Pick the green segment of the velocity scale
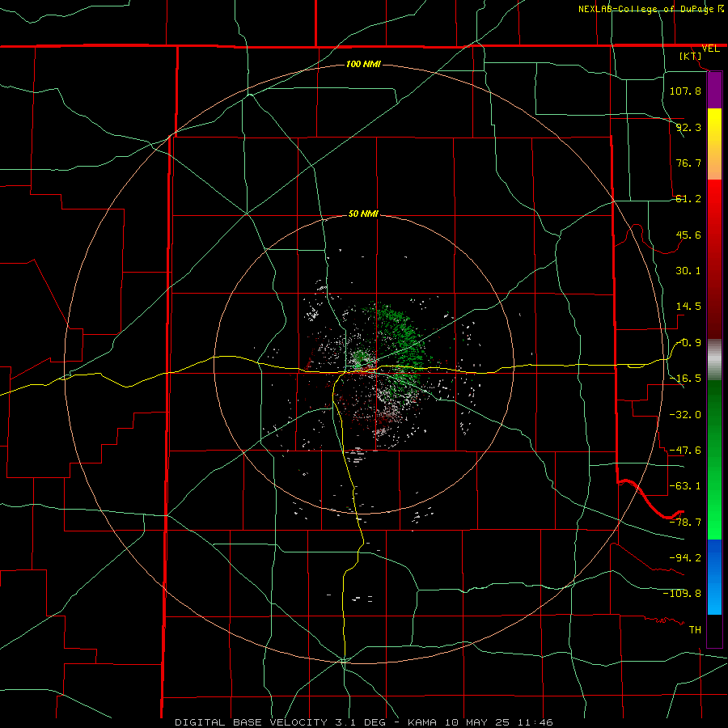The height and width of the screenshot is (728, 728). [714, 459]
